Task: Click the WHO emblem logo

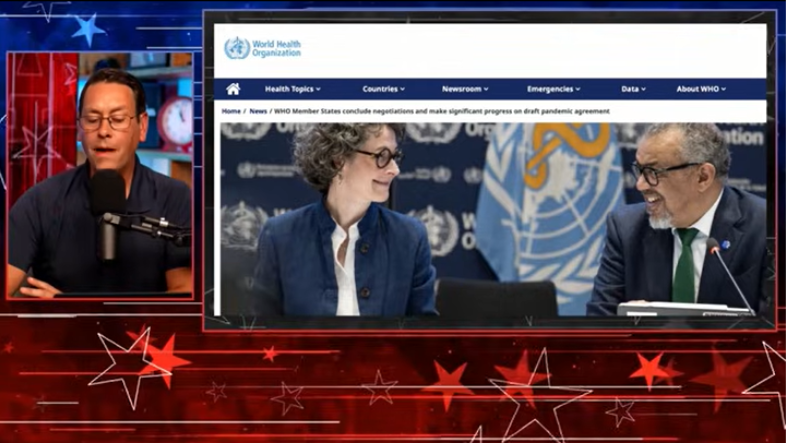Action: point(237,48)
